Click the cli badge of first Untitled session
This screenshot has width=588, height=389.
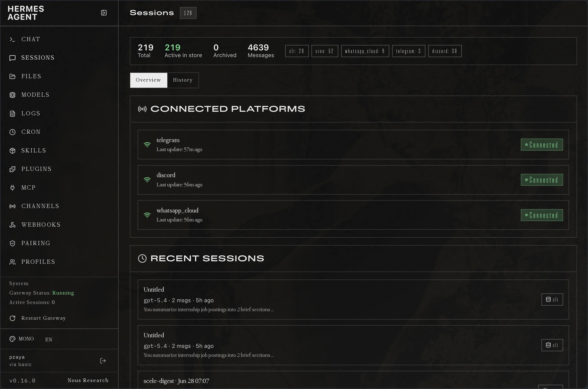tap(552, 300)
